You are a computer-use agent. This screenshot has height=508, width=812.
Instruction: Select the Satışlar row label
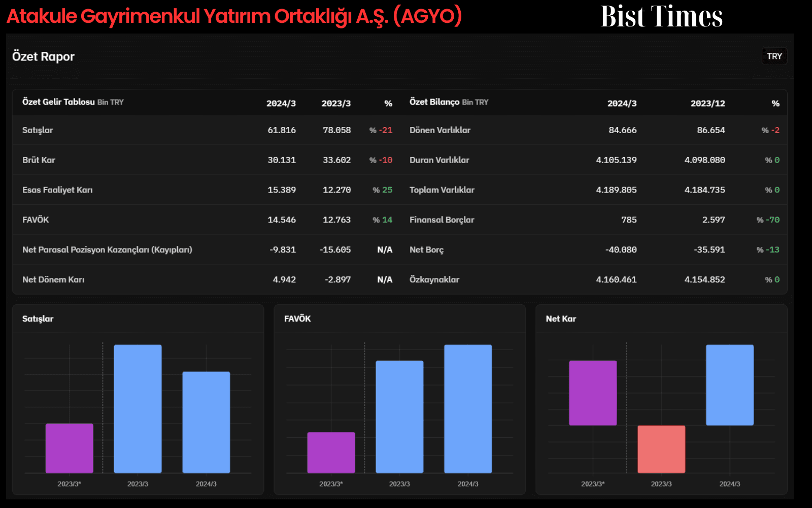(38, 130)
